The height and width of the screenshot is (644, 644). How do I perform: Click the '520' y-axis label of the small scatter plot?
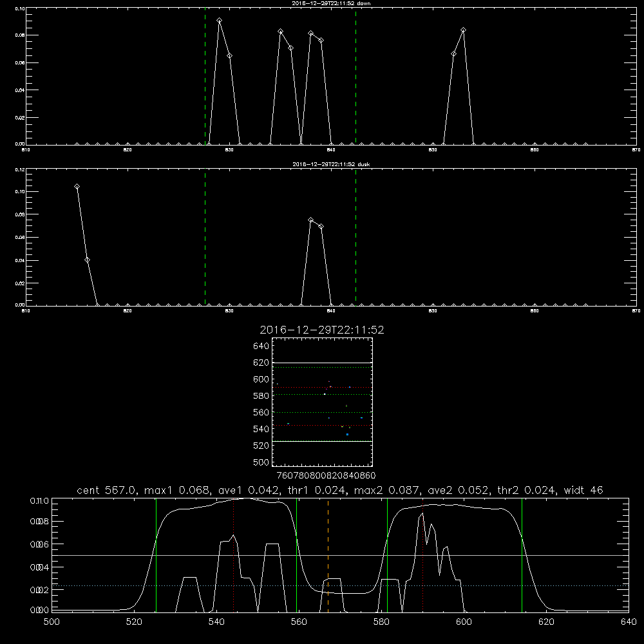coord(261,446)
